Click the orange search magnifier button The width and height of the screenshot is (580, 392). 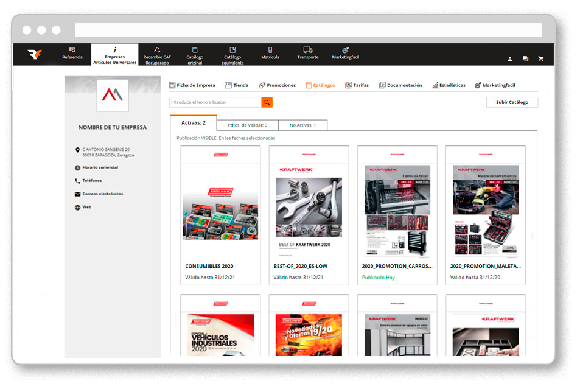click(x=267, y=102)
